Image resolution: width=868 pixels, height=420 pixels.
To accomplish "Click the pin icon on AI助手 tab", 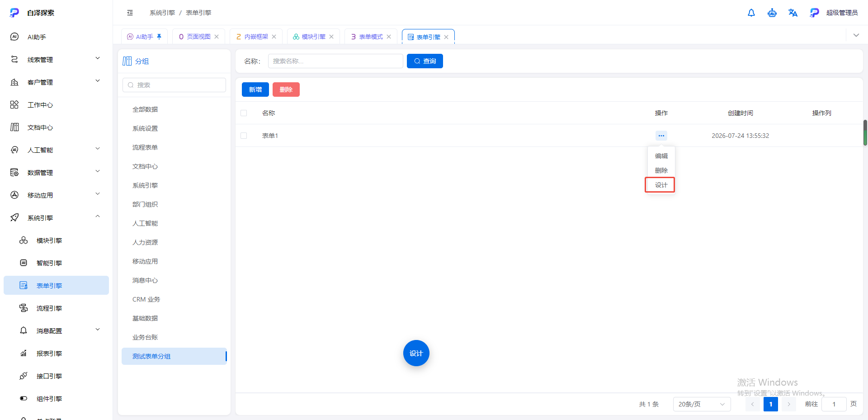I will pyautogui.click(x=159, y=37).
